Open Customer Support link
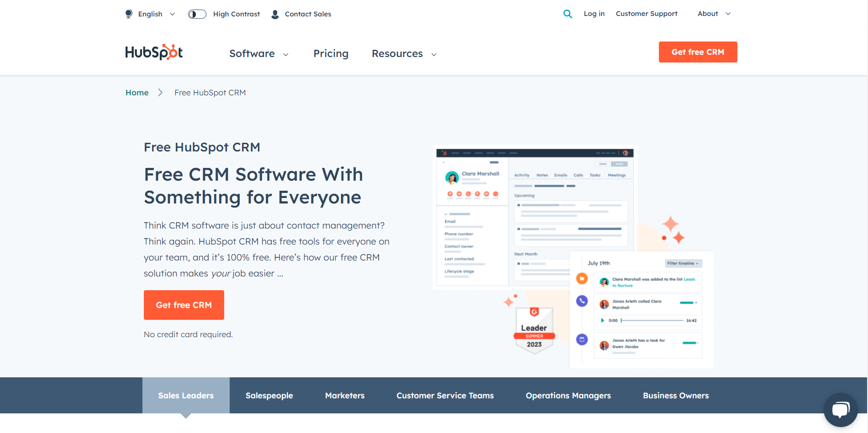This screenshot has width=868, height=433. (647, 14)
